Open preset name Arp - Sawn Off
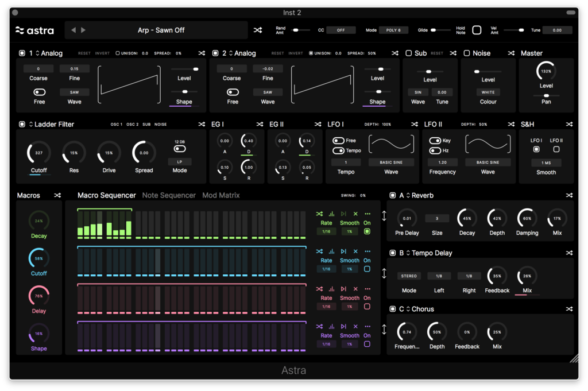Screen dimensions: 588x391 [161, 30]
